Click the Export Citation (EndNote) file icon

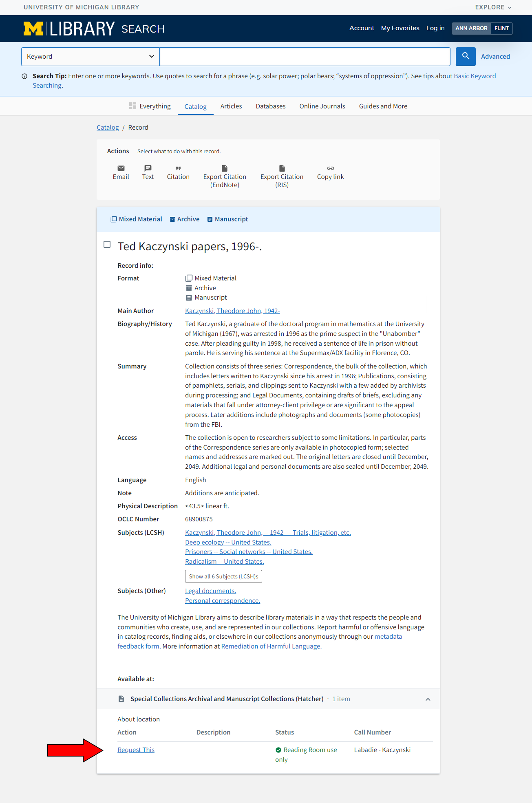(225, 168)
